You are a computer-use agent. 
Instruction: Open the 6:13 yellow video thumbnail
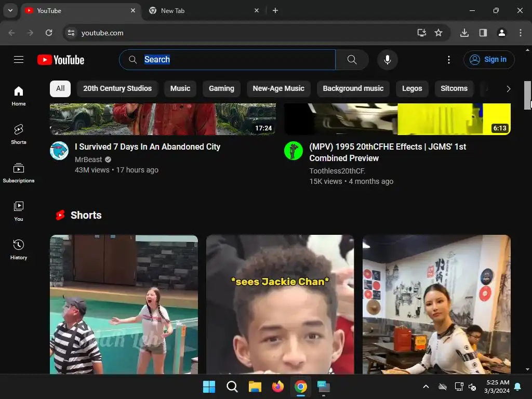coord(397,119)
